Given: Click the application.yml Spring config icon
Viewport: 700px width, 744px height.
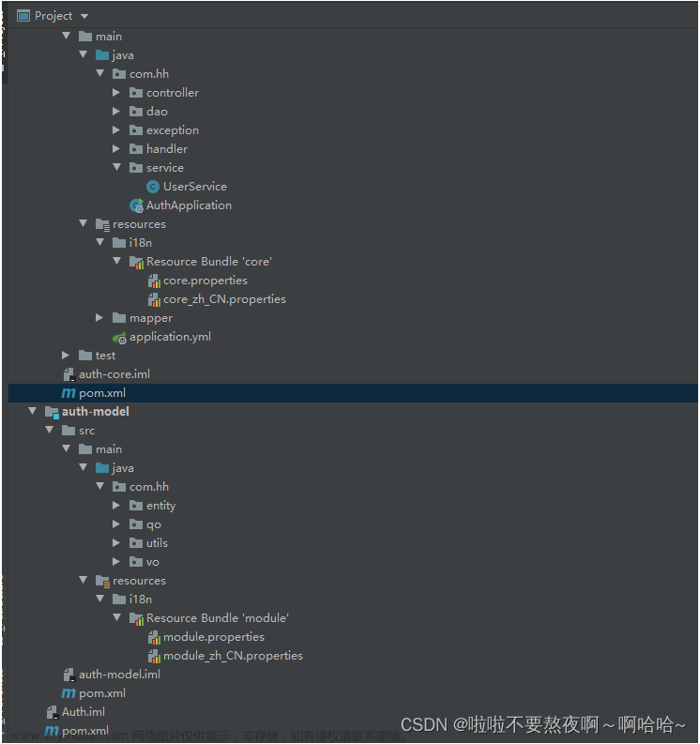Looking at the screenshot, I should coord(119,338).
